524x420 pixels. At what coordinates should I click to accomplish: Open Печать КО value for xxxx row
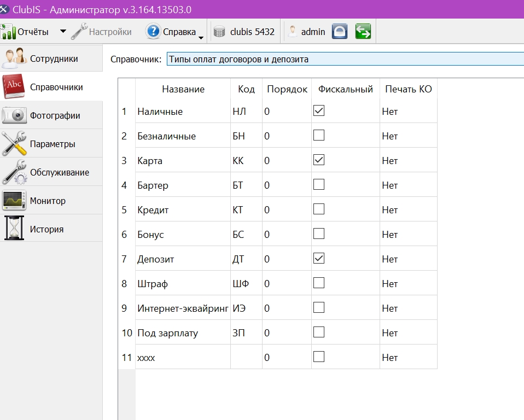409,357
